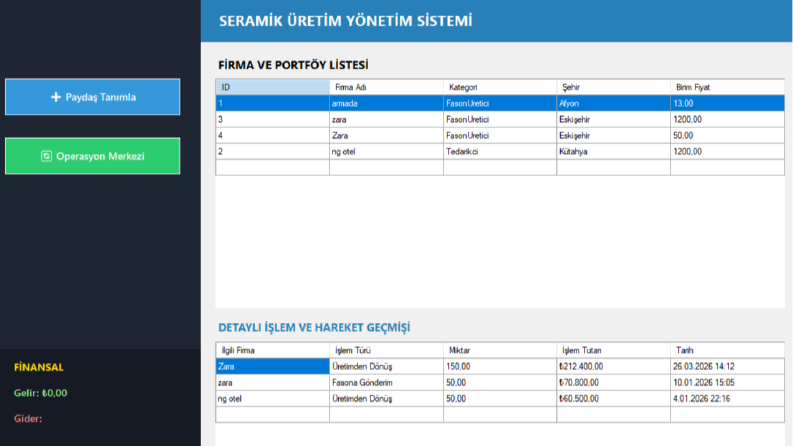Click the İşlem Tutarı column header
The width and height of the screenshot is (793, 446).
[613, 350]
